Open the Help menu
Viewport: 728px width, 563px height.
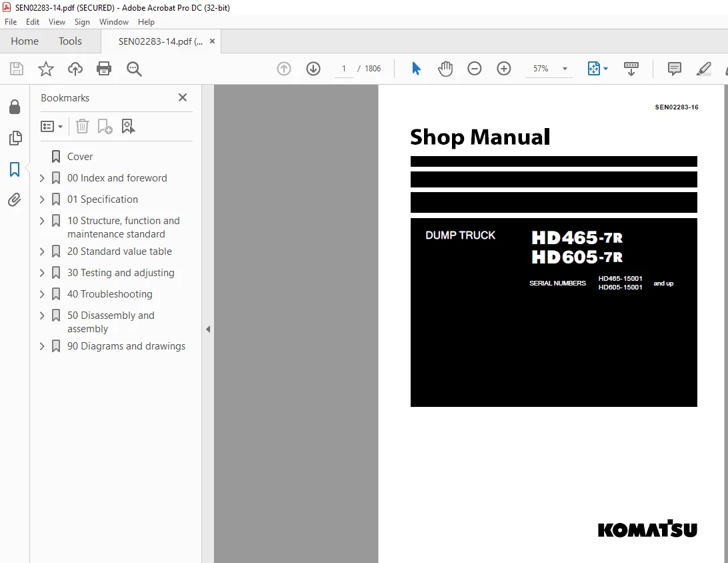(146, 22)
